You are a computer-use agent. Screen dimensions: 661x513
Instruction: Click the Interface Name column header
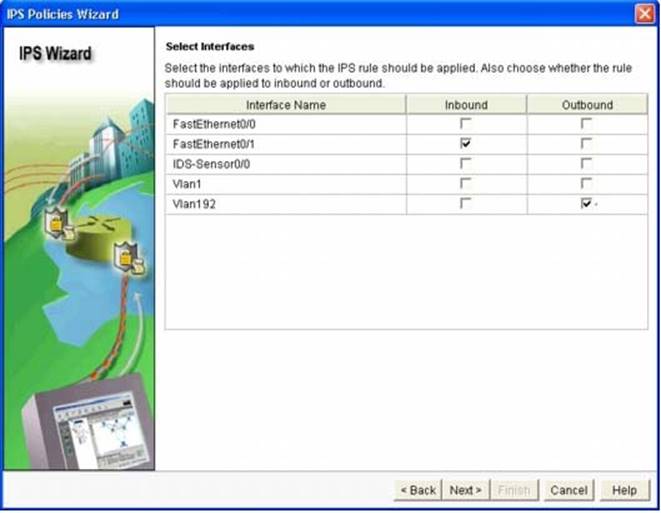(285, 105)
